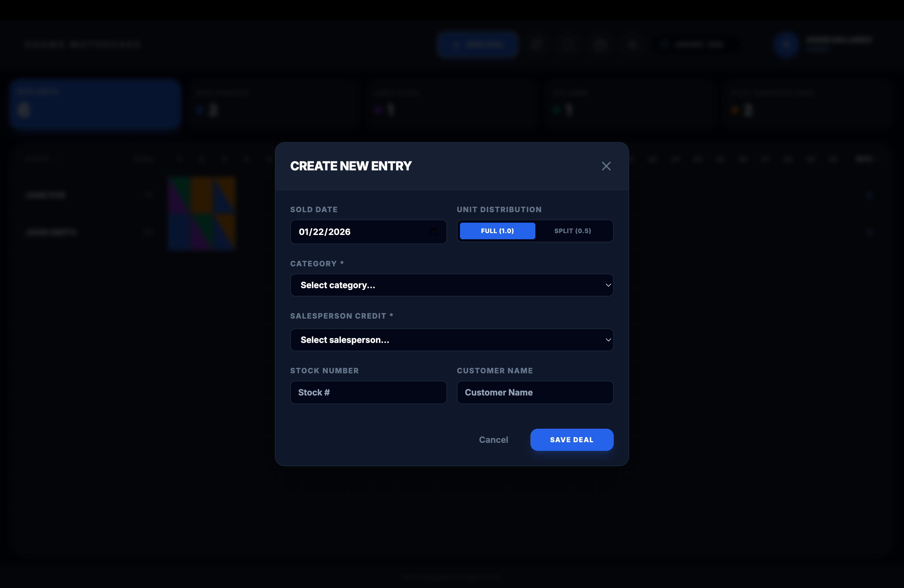Click the last icon button in the header toolbar
Image resolution: width=904 pixels, height=588 pixels.
632,45
